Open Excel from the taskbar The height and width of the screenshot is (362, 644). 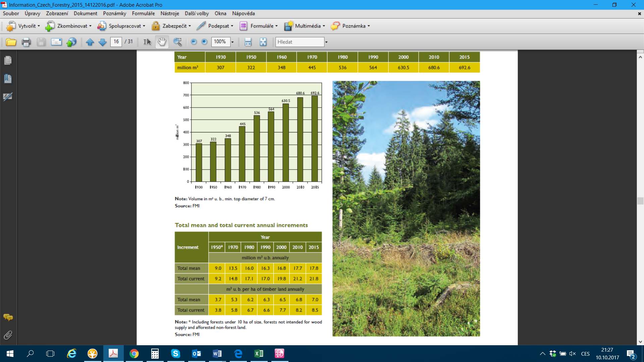point(259,354)
